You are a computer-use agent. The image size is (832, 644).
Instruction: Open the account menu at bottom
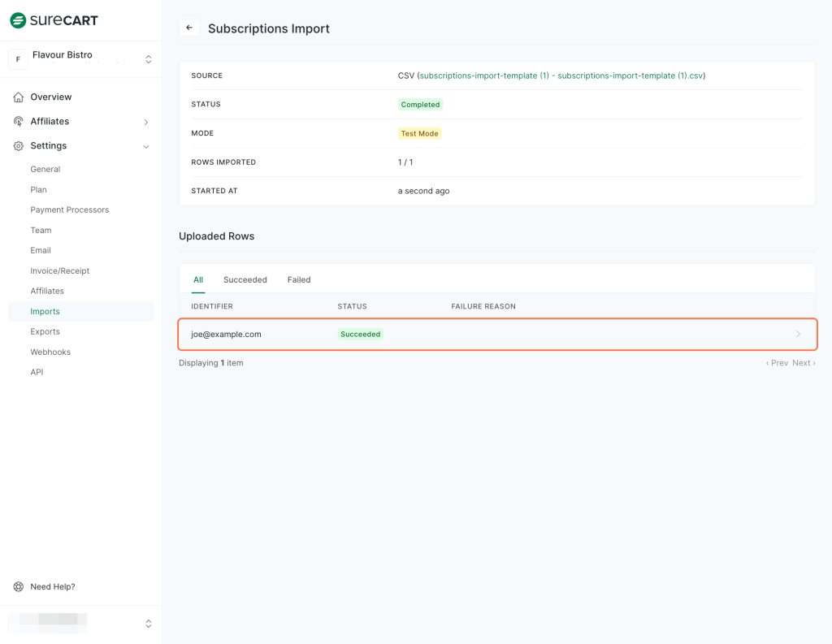coord(148,624)
